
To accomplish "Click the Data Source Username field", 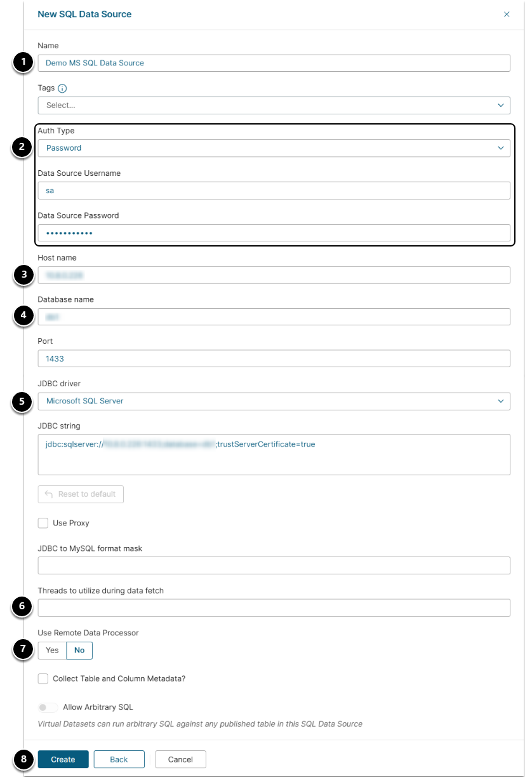I will 274,191.
